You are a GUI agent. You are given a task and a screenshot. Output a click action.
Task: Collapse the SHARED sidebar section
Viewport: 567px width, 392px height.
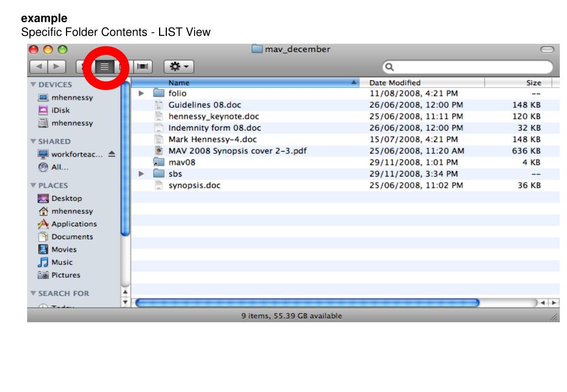point(33,141)
